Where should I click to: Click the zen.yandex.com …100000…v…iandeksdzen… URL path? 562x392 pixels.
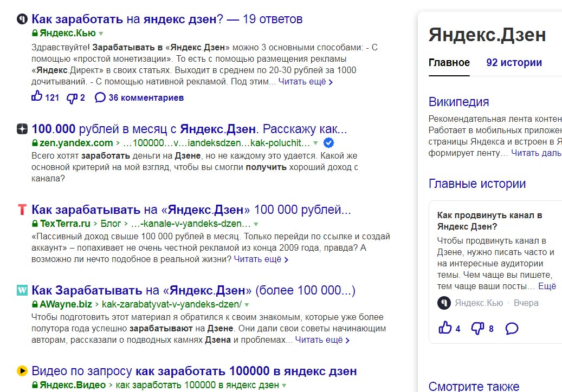pyautogui.click(x=217, y=143)
